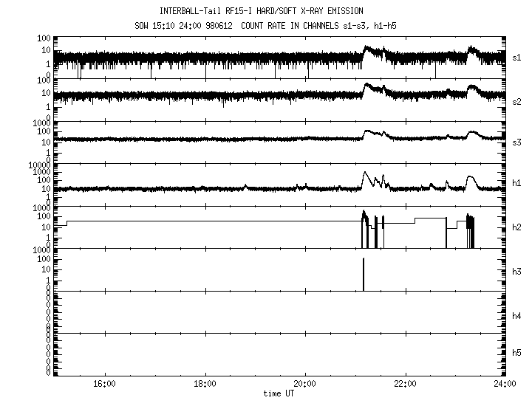Select the h2 channel label
The width and height of the screenshot is (532, 406).
(518, 227)
